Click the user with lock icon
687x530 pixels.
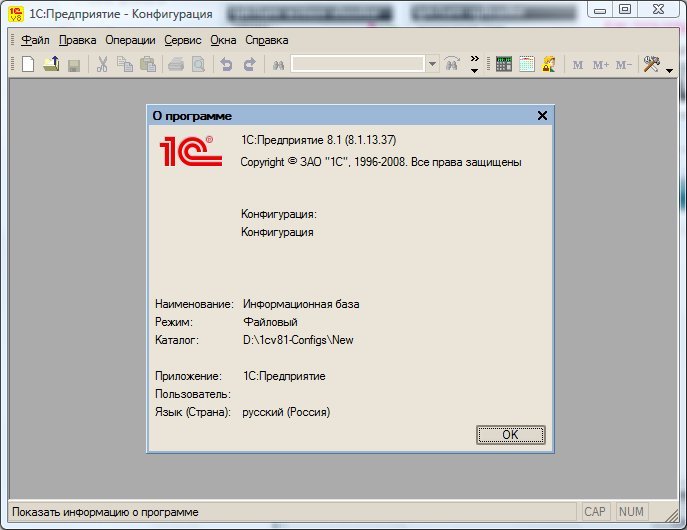click(549, 64)
